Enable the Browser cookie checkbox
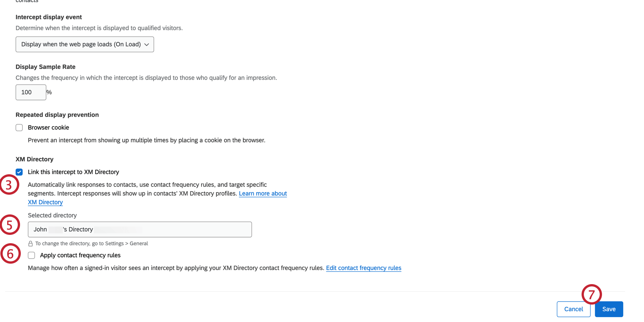Image resolution: width=644 pixels, height=322 pixels. (x=19, y=128)
